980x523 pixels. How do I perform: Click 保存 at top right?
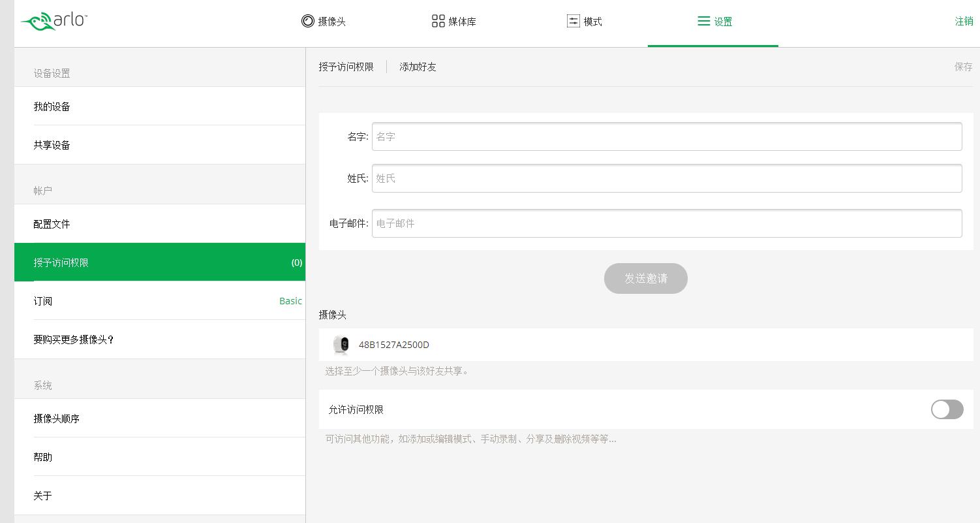(x=963, y=67)
